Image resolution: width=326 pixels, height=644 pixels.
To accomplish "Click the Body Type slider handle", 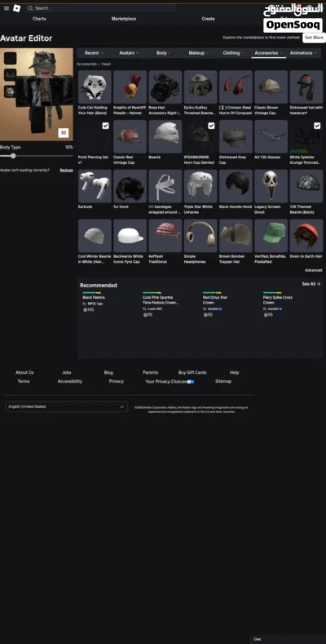I will click(13, 156).
